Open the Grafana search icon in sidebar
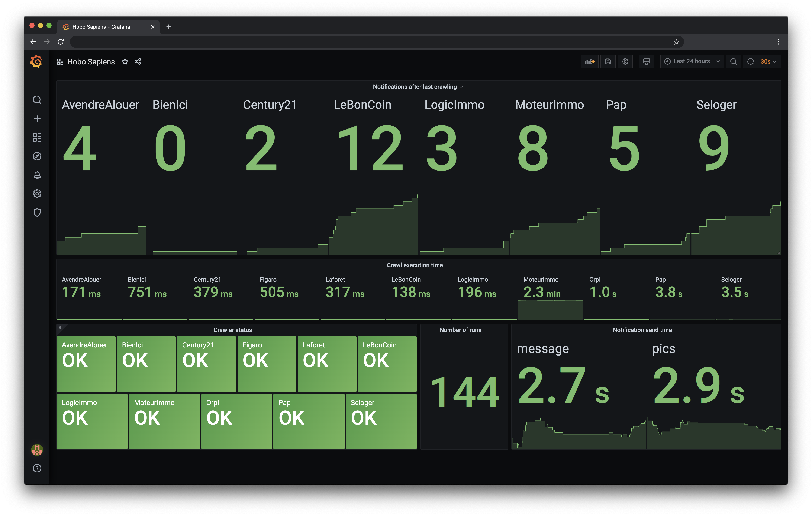Screen dimensions: 812x516 click(37, 100)
